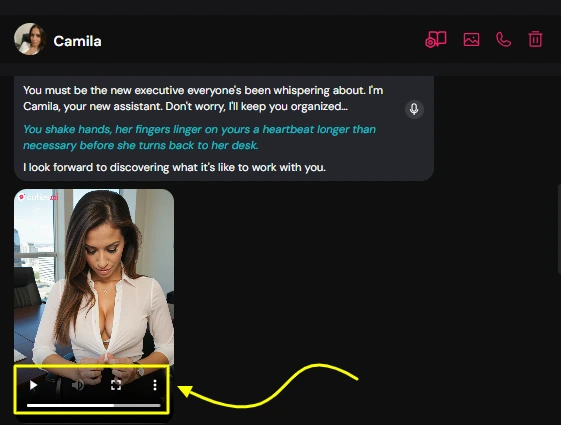This screenshot has height=425, width=561.
Task: Click the Camila name in the header
Action: (77, 41)
